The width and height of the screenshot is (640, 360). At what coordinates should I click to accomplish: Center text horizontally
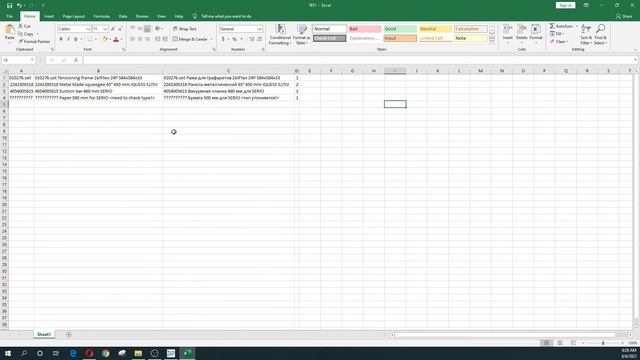(x=140, y=39)
